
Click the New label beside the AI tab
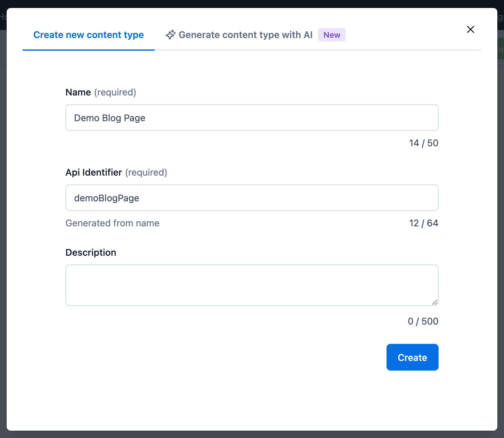click(331, 34)
